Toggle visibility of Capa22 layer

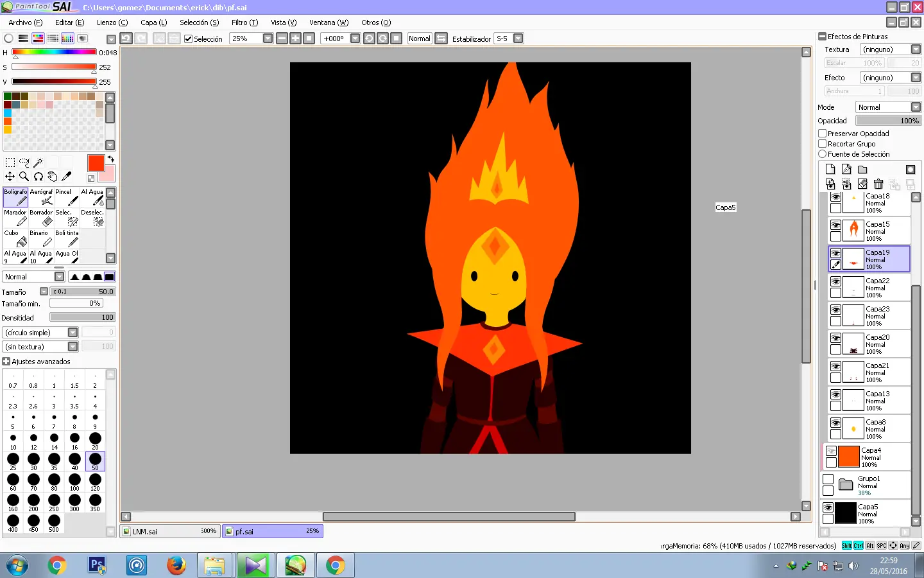pos(835,282)
